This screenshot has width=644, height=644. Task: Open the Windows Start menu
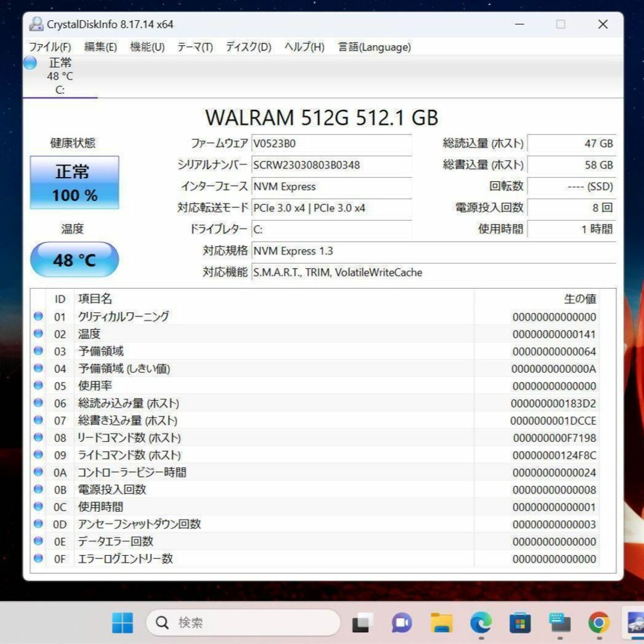pos(122,623)
